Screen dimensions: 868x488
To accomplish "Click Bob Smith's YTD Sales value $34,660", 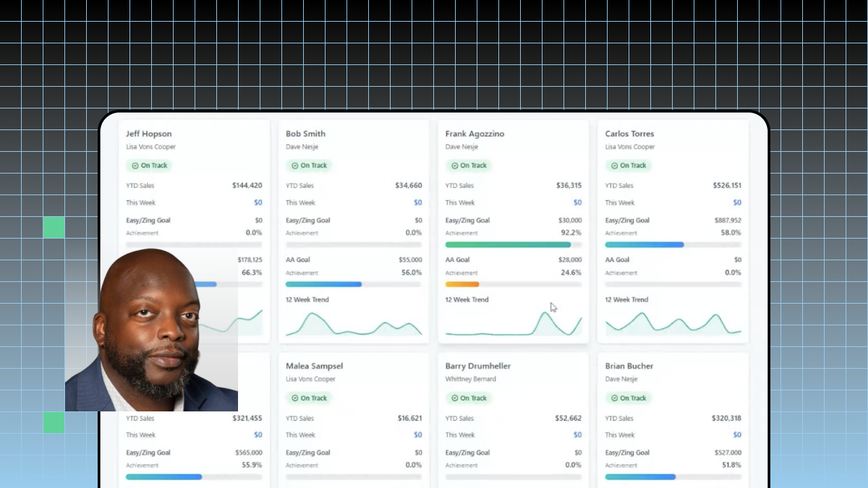I will [408, 185].
